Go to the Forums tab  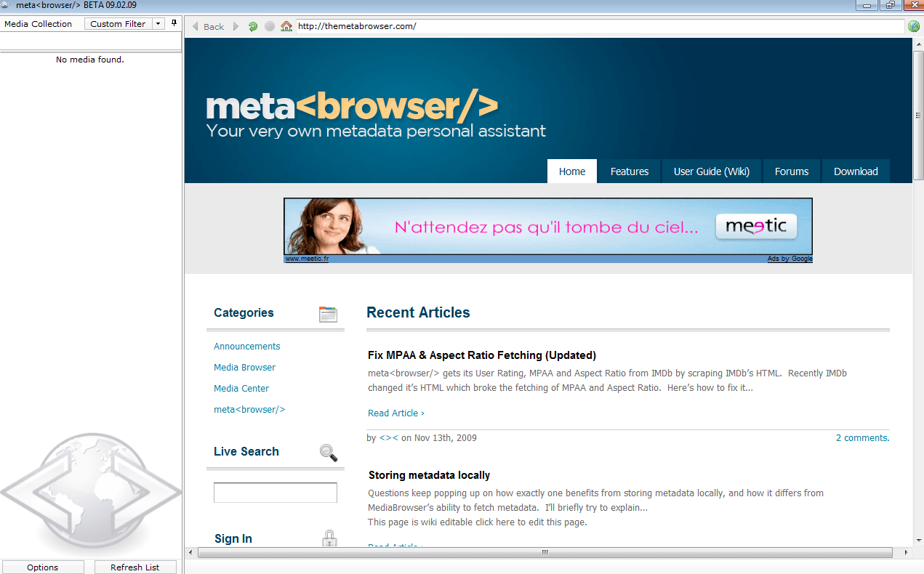[x=792, y=171]
